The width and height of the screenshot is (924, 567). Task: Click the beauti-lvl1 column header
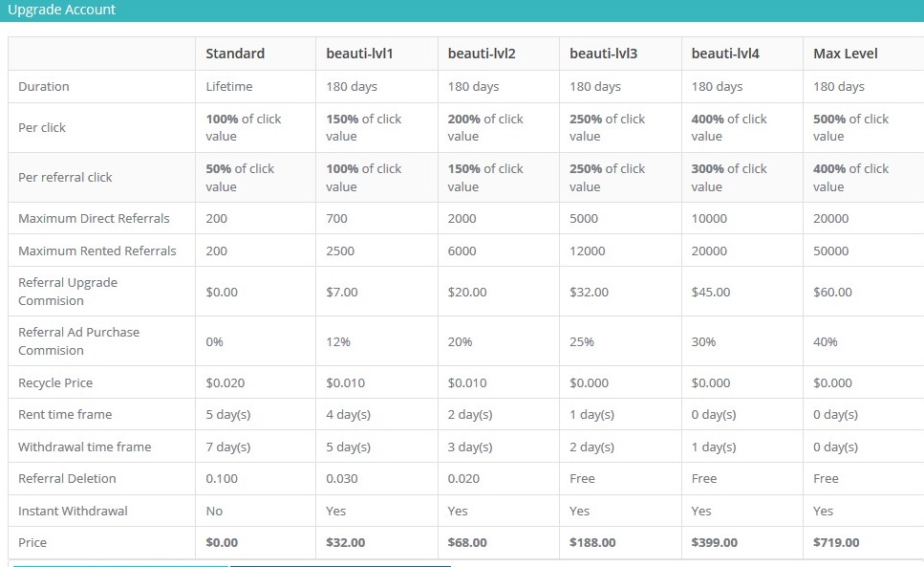point(359,54)
